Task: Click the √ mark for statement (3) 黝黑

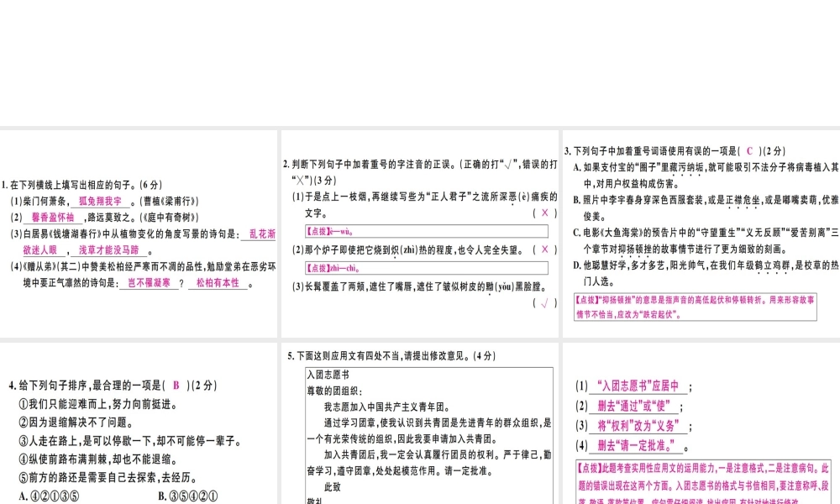Action: point(545,304)
